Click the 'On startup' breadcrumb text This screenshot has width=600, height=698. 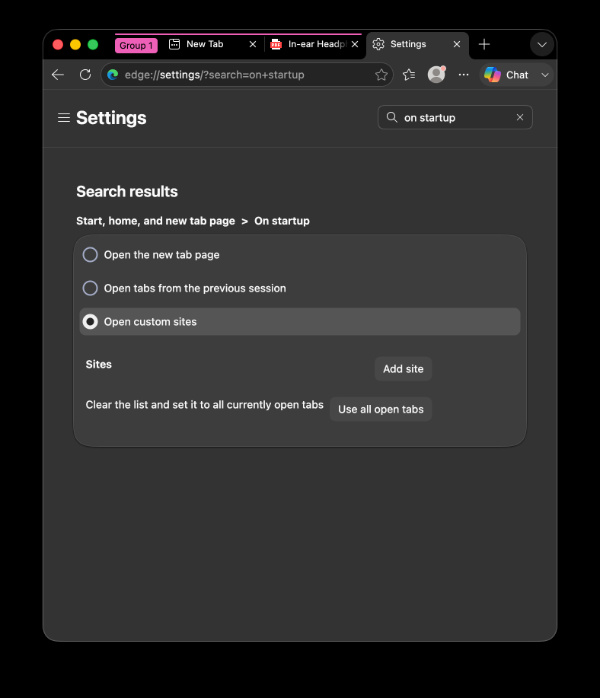coord(282,221)
